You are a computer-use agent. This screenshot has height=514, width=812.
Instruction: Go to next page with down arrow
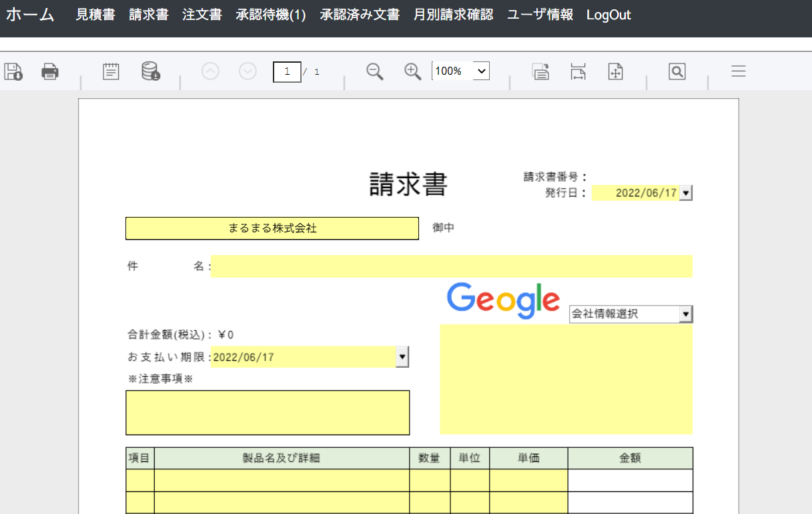point(248,71)
